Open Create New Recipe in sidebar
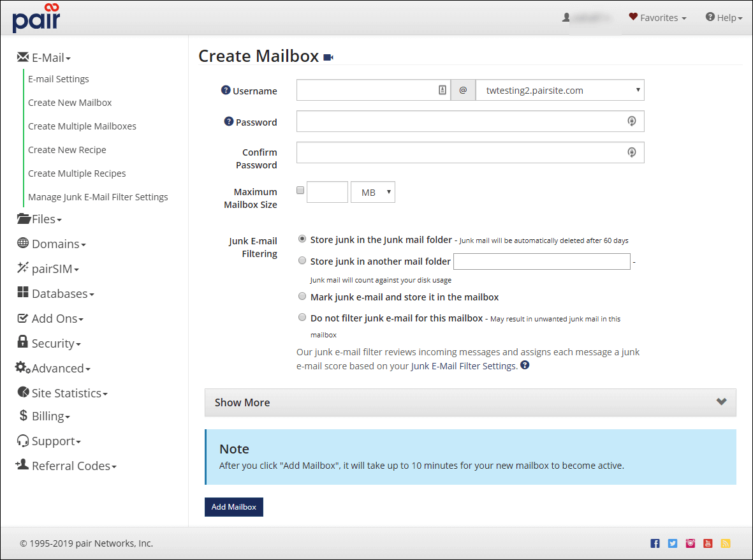Viewport: 753px width, 560px height. [67, 149]
